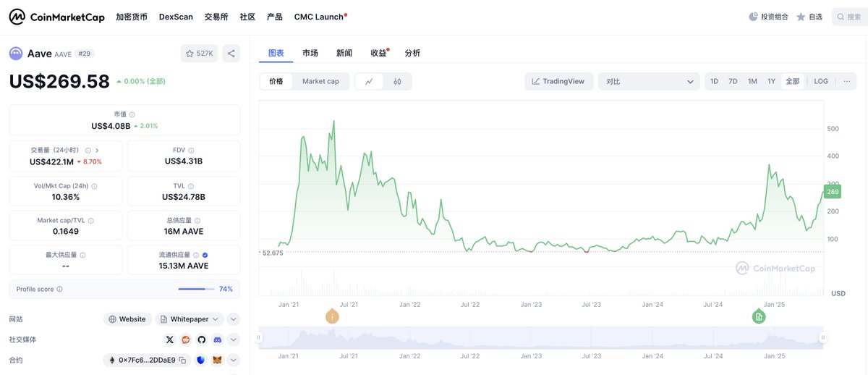This screenshot has height=375, width=868.
Task: Click the Profile score progress bar
Action: point(195,289)
